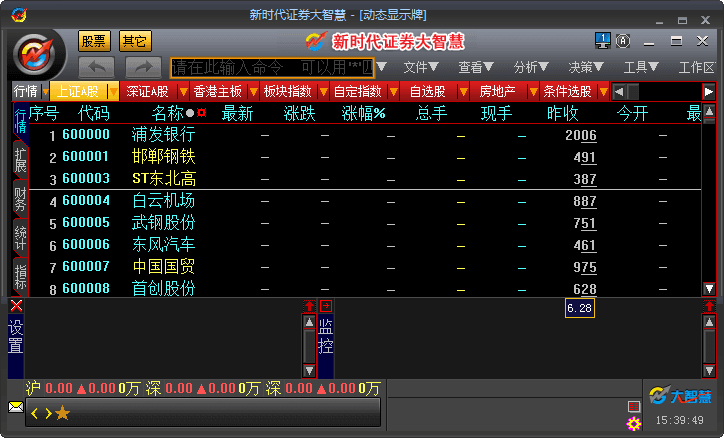The image size is (724, 438).
Task: Click the monitor screen number 1 icon
Action: pos(602,41)
